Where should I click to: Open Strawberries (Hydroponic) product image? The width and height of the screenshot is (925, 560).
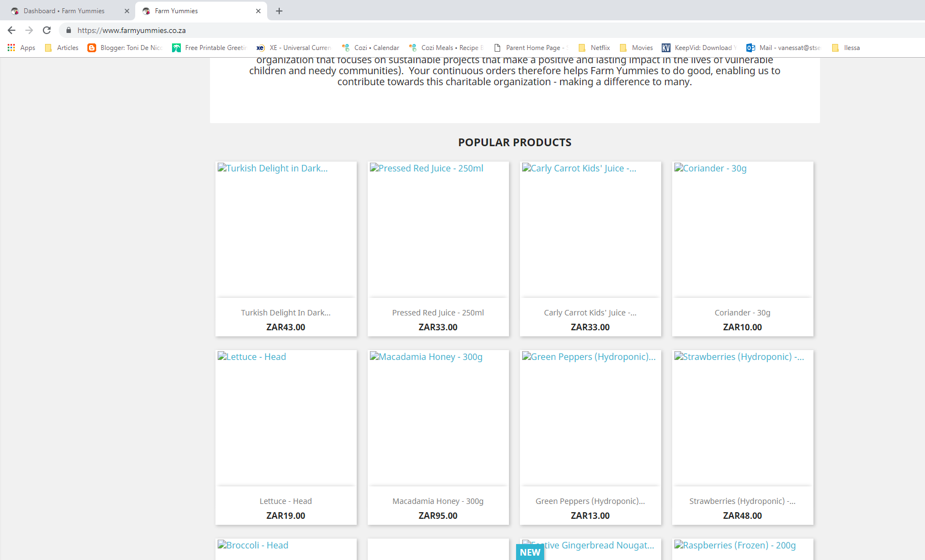click(x=743, y=418)
